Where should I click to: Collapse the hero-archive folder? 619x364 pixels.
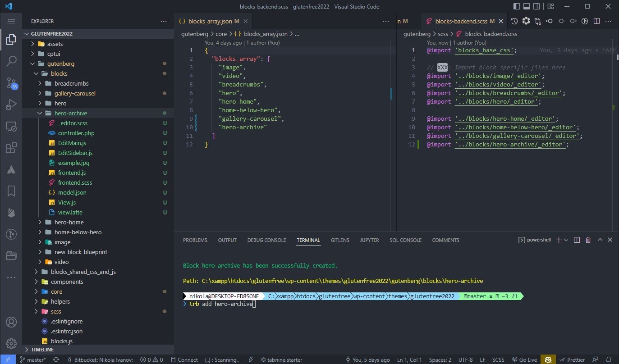click(x=98, y=113)
